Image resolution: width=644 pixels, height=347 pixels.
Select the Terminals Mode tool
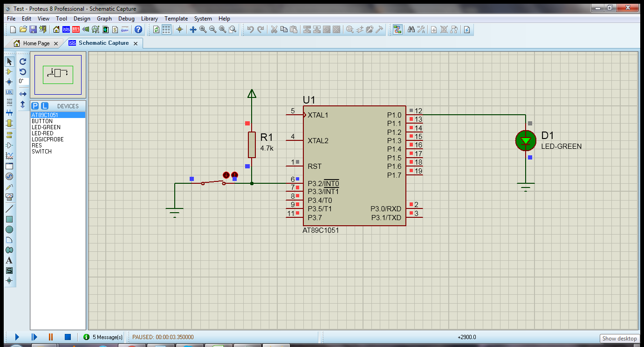pyautogui.click(x=9, y=135)
